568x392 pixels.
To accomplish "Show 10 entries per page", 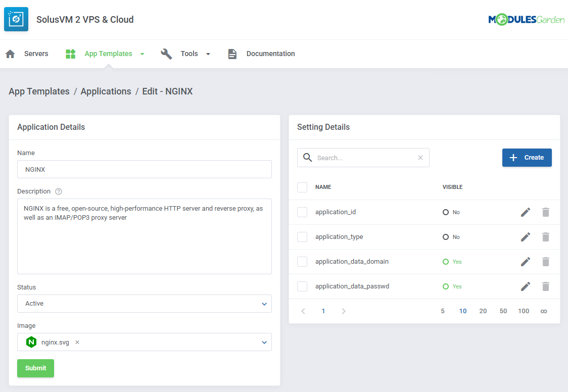I will (x=463, y=311).
